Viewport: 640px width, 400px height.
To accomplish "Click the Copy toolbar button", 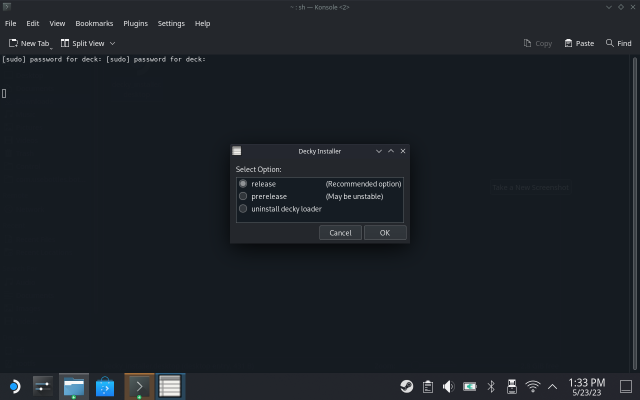I will tap(538, 43).
